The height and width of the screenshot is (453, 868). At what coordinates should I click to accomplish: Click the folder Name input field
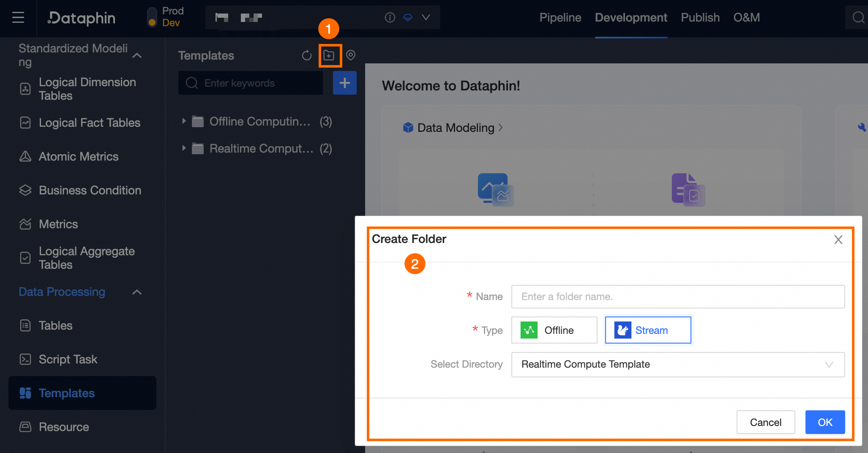[x=678, y=297]
